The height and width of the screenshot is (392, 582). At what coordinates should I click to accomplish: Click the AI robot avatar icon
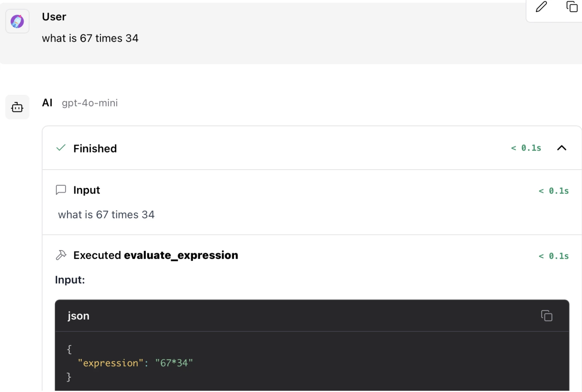pos(17,107)
